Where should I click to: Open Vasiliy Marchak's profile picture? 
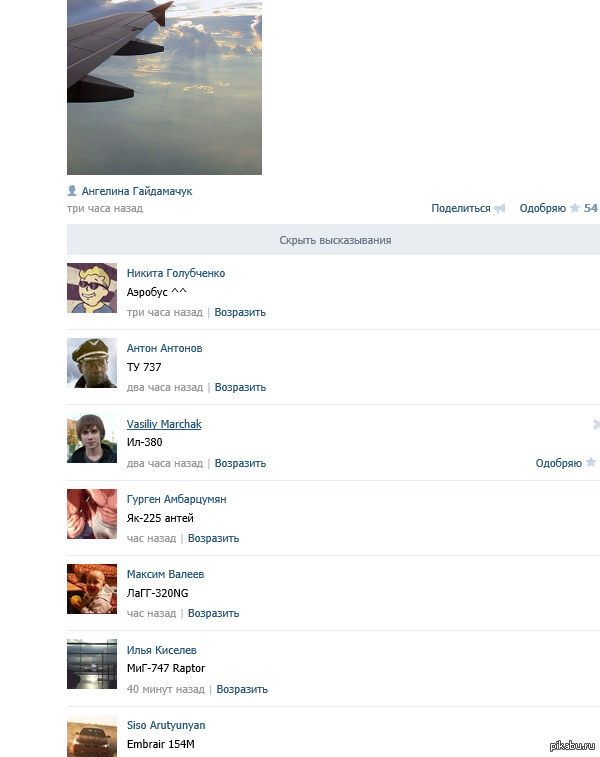[x=92, y=439]
